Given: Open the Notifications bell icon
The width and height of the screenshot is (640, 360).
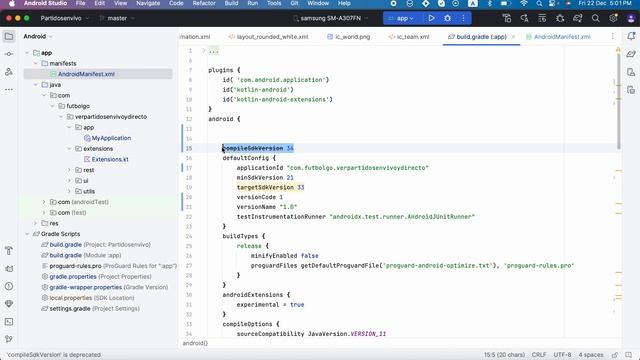Looking at the screenshot, I should point(631,36).
